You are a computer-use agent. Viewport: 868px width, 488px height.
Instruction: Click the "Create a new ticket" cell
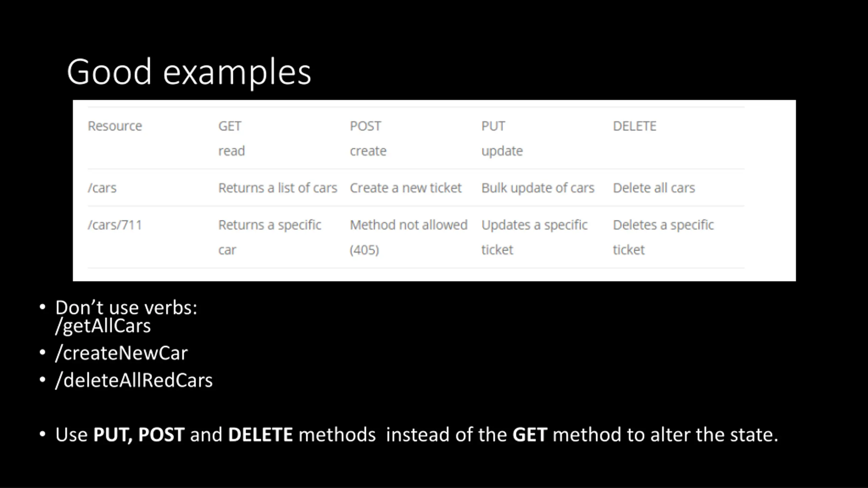tap(406, 188)
